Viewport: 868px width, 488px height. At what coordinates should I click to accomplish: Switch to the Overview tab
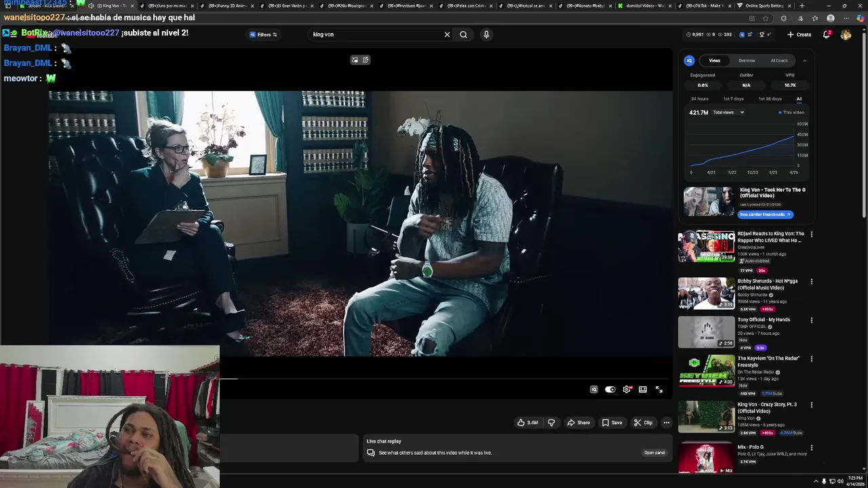tap(747, 60)
